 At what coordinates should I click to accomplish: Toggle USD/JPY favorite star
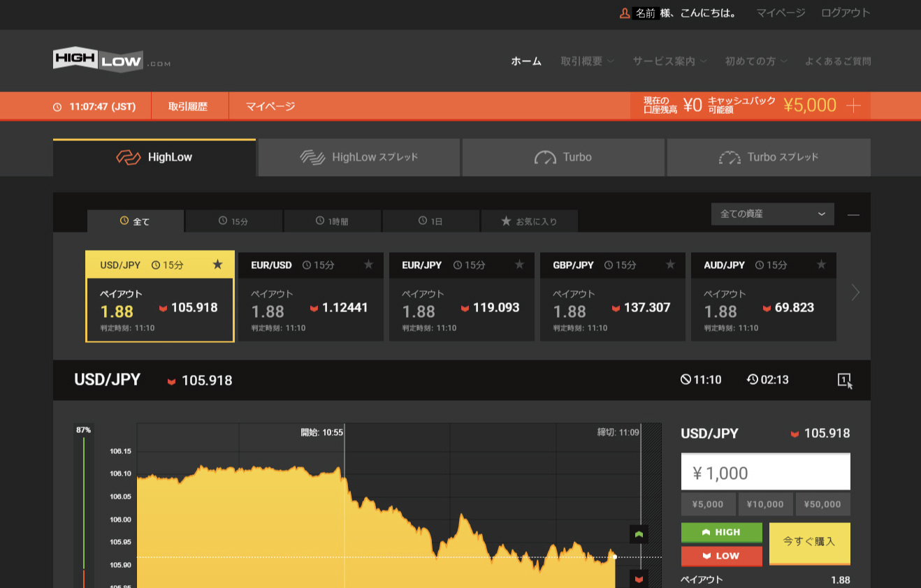tap(217, 265)
